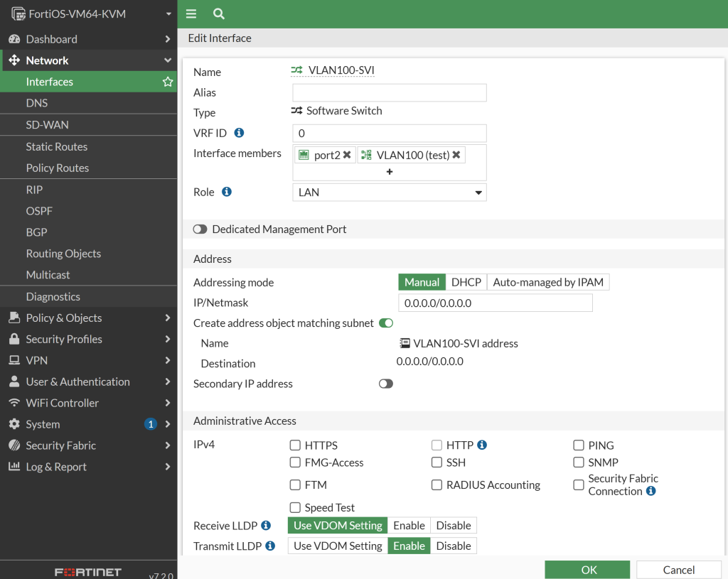728x579 pixels.
Task: Click the Dashboard gauge icon
Action: (14, 39)
